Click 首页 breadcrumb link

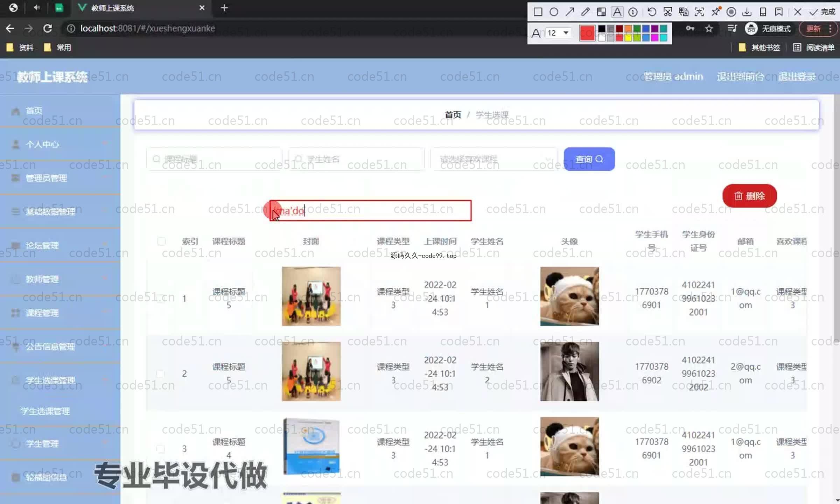[453, 115]
